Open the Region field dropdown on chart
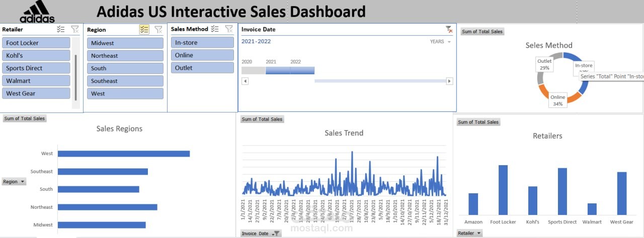 click(14, 182)
